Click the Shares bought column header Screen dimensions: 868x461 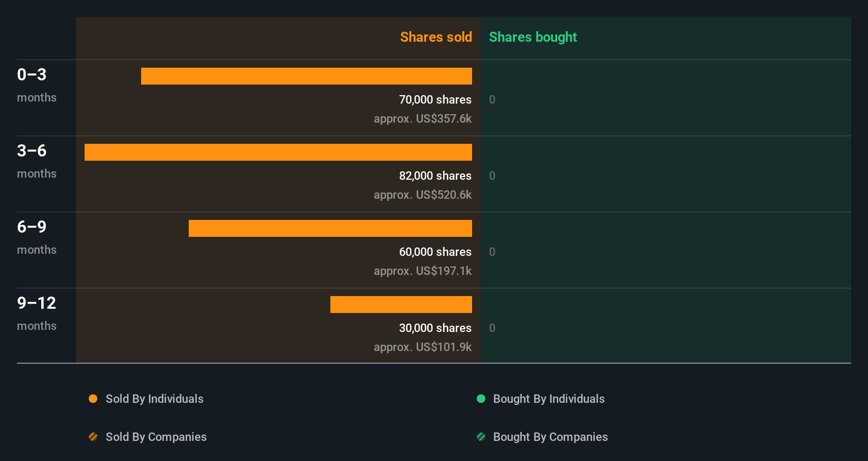pyautogui.click(x=533, y=37)
